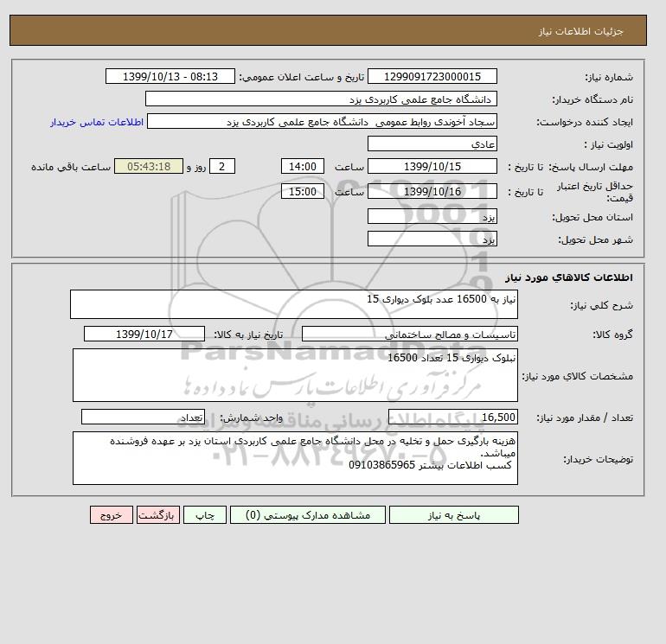
Task: Click the جزئیات اطلاعات نیاز header title
Action: tap(580, 31)
